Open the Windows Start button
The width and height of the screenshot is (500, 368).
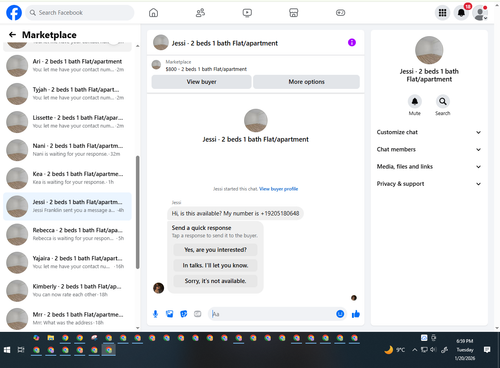7,350
